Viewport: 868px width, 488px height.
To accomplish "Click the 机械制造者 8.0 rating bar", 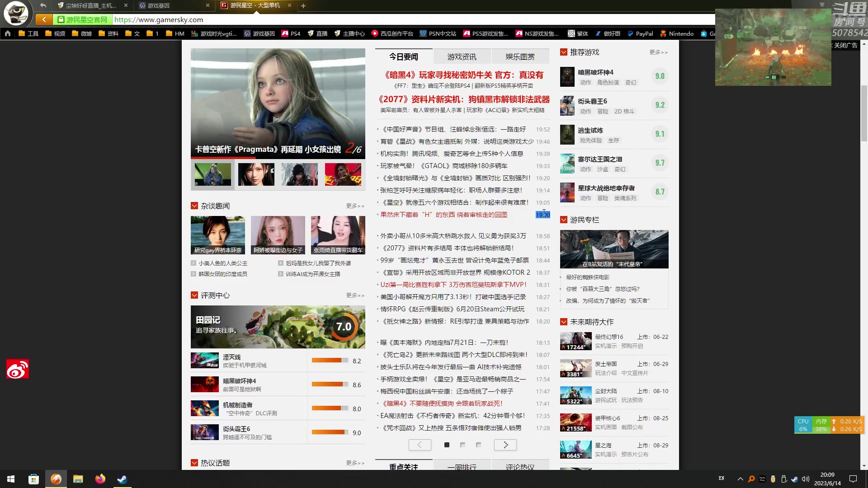I will 330,408.
